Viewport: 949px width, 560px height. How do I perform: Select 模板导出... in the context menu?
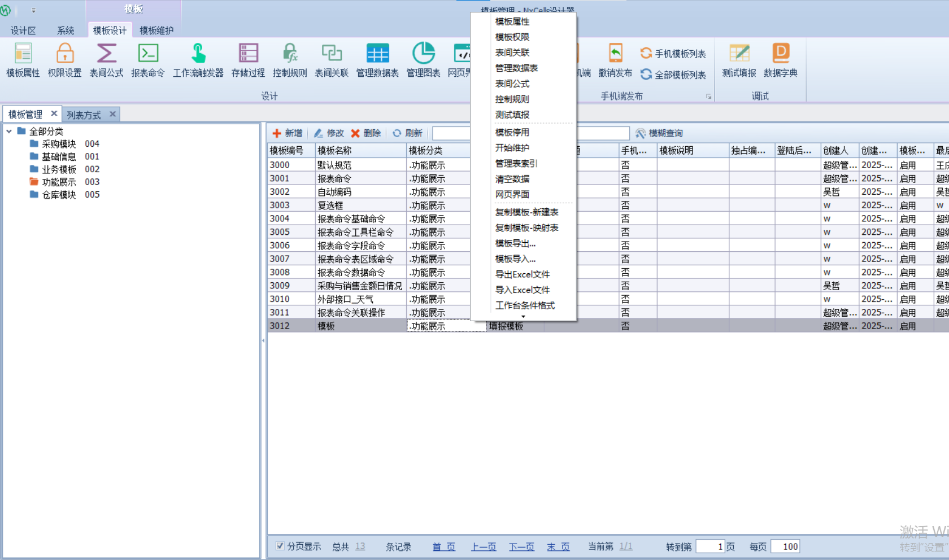(x=515, y=243)
